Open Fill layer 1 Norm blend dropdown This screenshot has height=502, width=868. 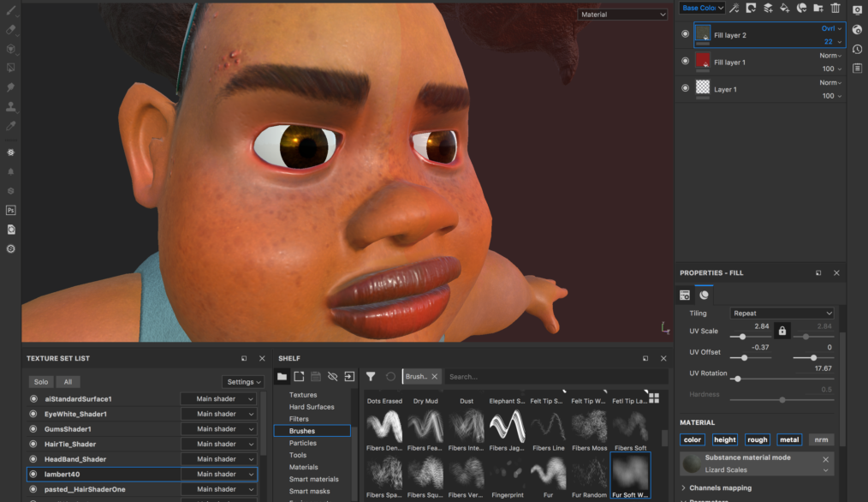830,56
